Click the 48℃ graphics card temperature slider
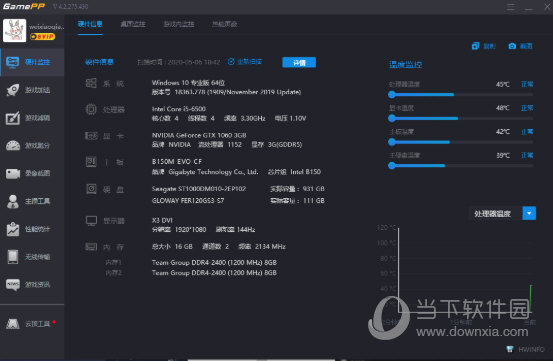553x361 pixels. [461, 118]
